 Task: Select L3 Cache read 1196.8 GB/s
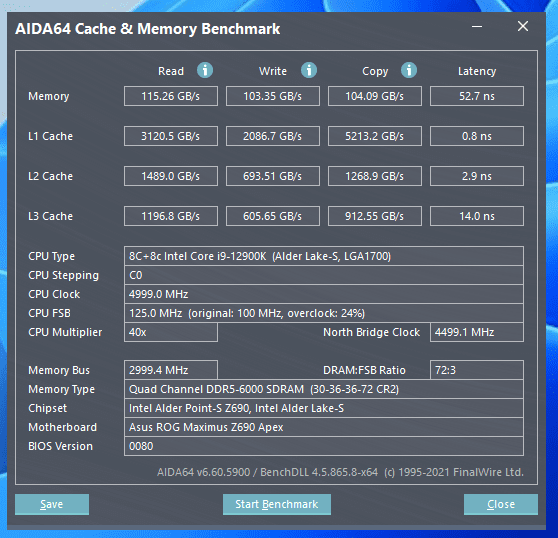(x=171, y=216)
